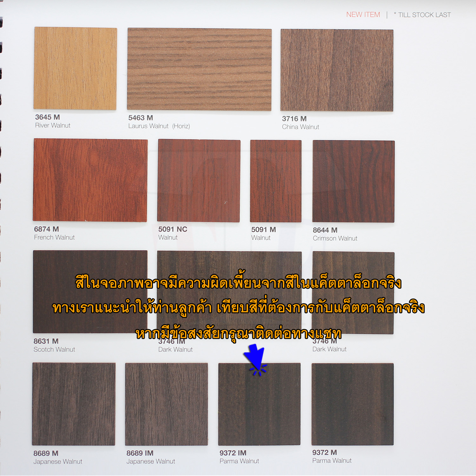Click the Scotch Walnut name label
Image resolution: width=476 pixels, height=476 pixels.
pyautogui.click(x=54, y=349)
